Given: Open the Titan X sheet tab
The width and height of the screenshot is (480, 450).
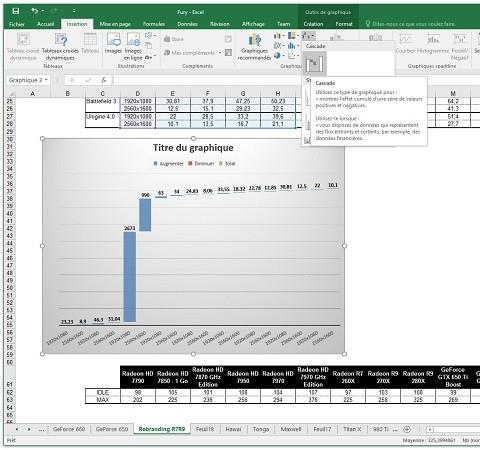Looking at the screenshot, I should tap(352, 429).
